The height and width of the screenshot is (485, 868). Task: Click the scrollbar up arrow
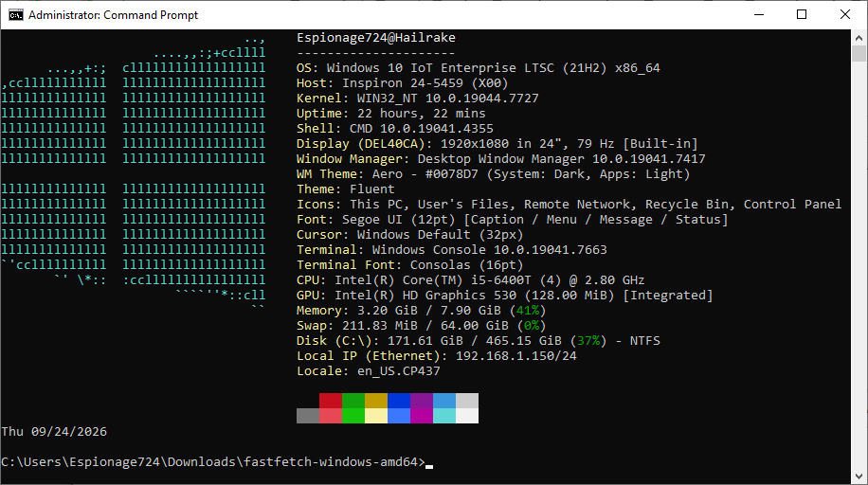859,38
